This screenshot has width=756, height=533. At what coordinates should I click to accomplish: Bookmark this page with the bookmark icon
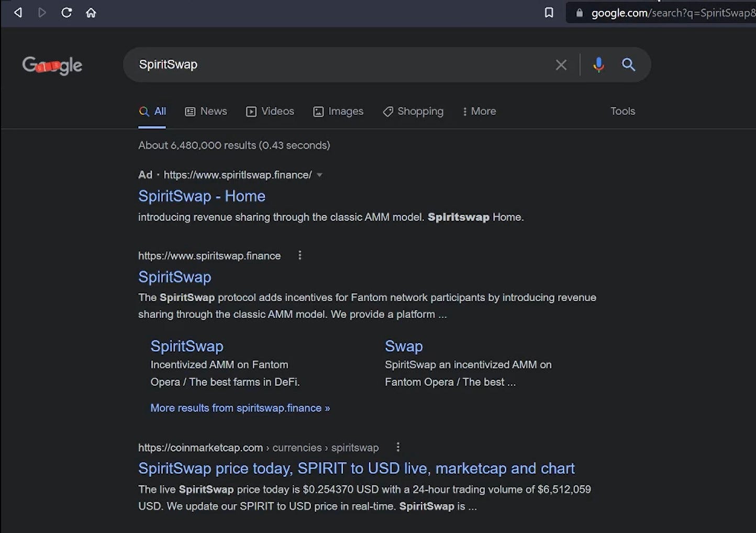click(x=549, y=13)
